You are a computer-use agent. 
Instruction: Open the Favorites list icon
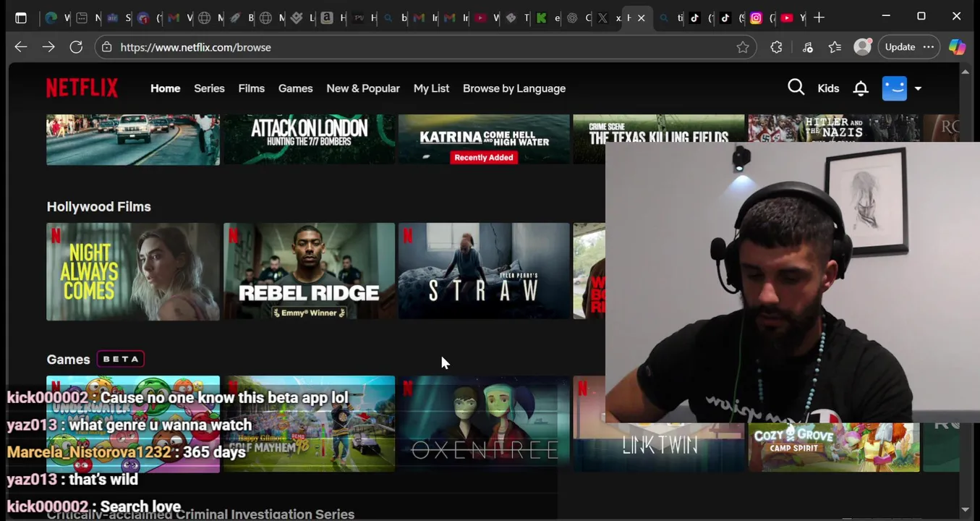[x=835, y=47]
